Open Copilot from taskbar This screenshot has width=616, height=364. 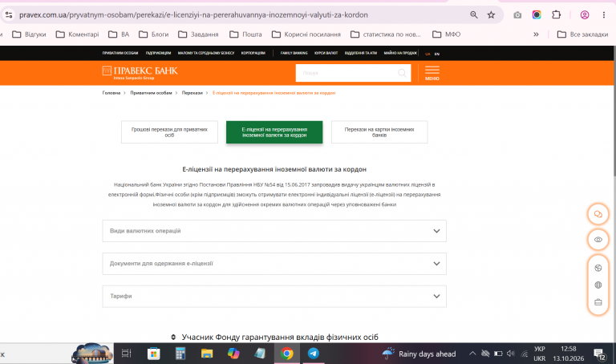click(x=233, y=354)
